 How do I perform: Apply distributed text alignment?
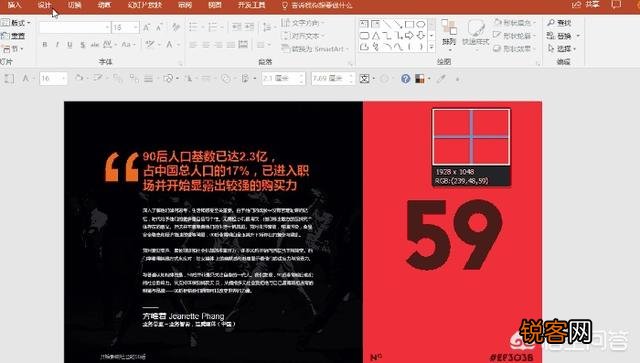[243, 45]
